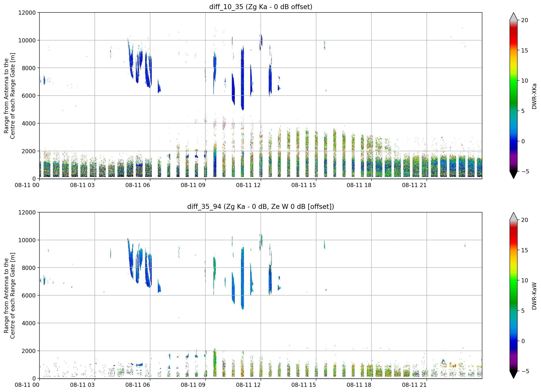Click the '0' tick on DWR-KaW colorbar

pyautogui.click(x=523, y=341)
